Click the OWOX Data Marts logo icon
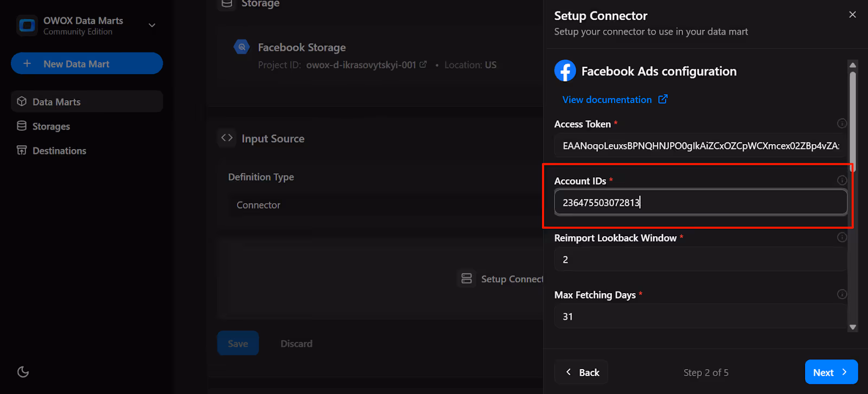 [x=27, y=25]
